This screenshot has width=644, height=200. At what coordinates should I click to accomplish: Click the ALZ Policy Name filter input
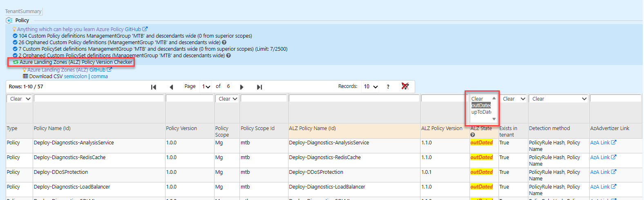354,99
